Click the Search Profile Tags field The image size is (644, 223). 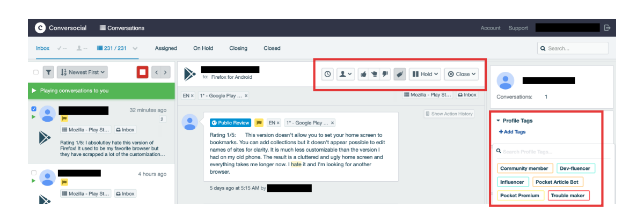(553, 152)
